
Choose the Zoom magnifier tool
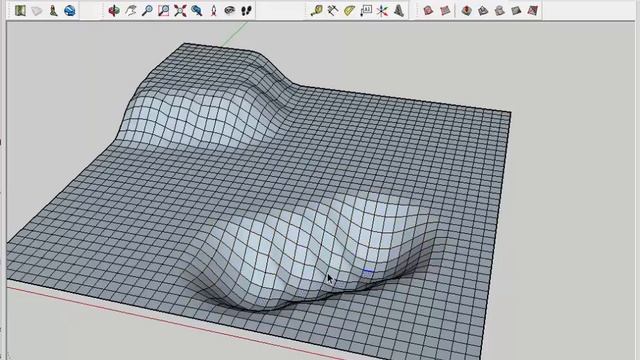(147, 10)
